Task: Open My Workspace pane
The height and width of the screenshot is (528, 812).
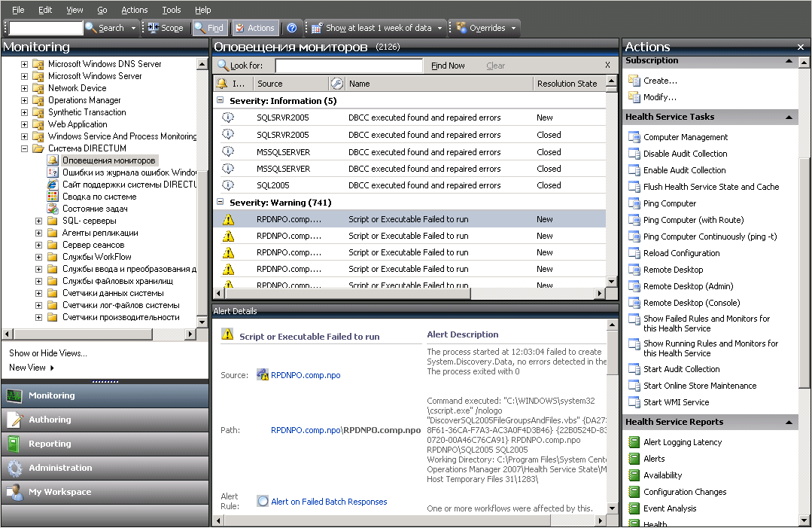Action: 105,492
